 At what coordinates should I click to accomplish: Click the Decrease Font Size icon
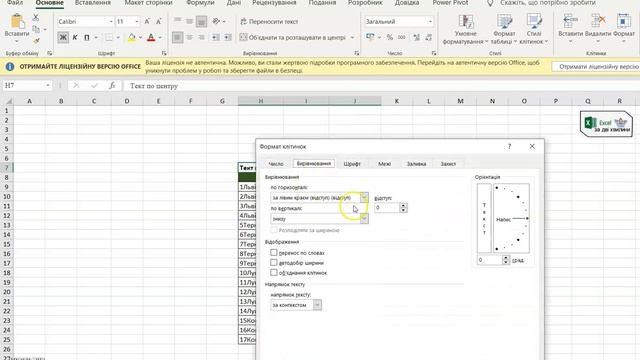click(x=159, y=21)
